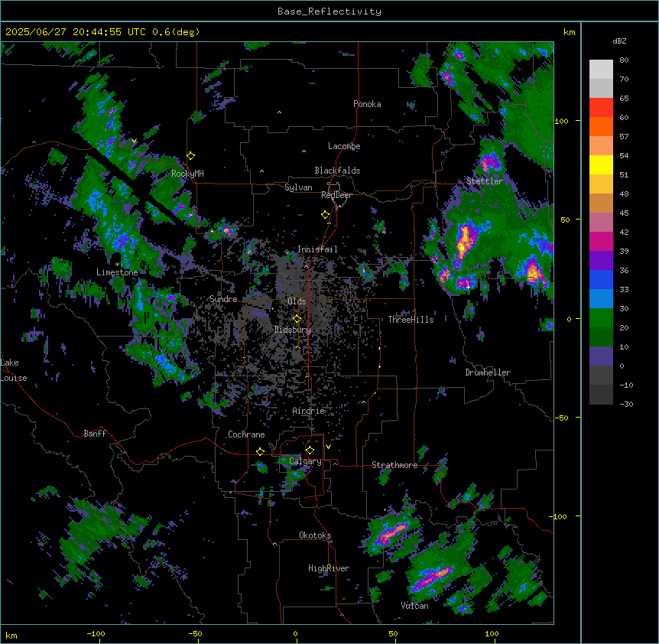This screenshot has height=644, width=659.
Task: Click the Stettler town label
Action: point(485,181)
